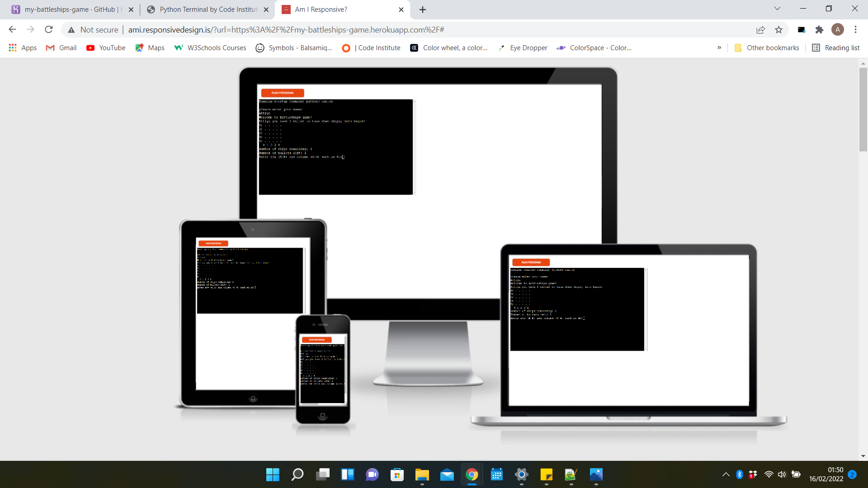Open the tab search dropdown arrow

point(777,9)
